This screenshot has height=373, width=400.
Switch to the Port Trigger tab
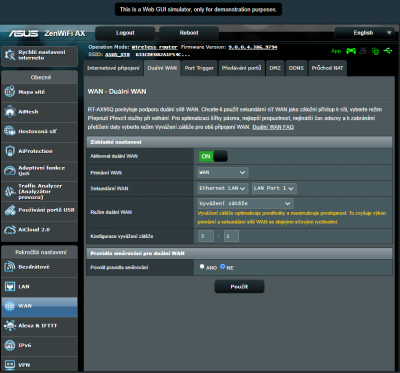click(x=199, y=68)
